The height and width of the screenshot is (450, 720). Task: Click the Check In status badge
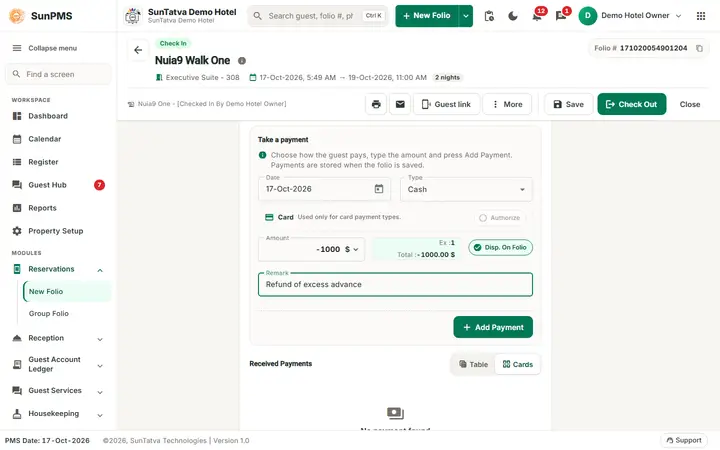pos(173,44)
